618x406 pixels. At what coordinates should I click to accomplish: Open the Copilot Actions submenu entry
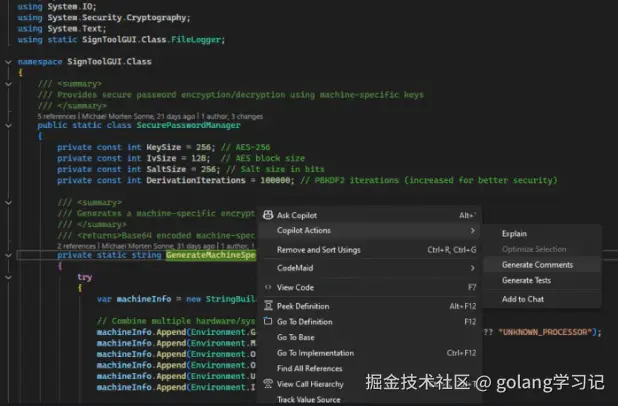click(369, 231)
